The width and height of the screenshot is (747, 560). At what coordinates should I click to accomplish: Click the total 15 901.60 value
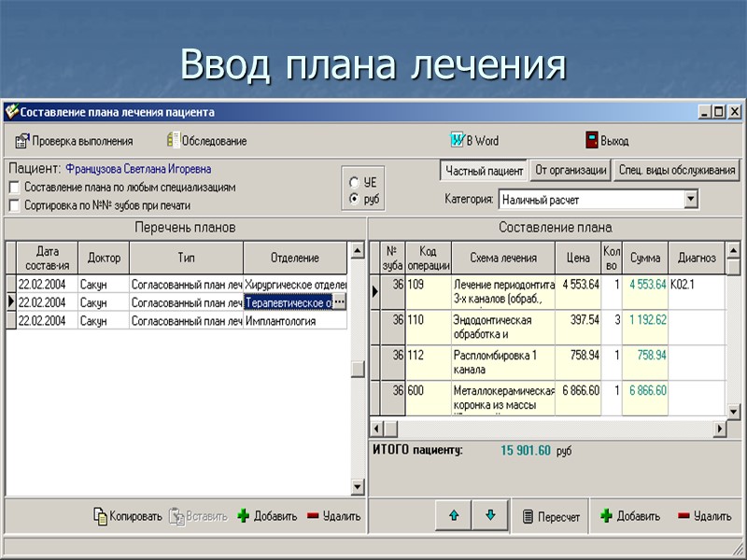pyautogui.click(x=526, y=451)
